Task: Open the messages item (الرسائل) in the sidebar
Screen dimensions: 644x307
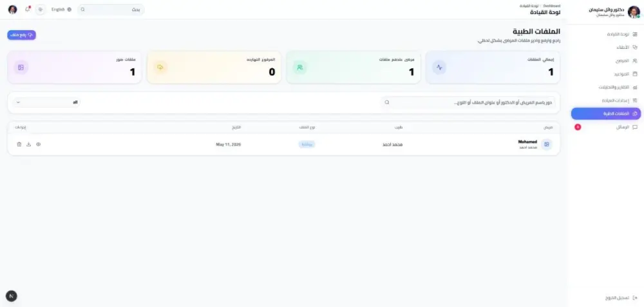Action: coord(606,127)
